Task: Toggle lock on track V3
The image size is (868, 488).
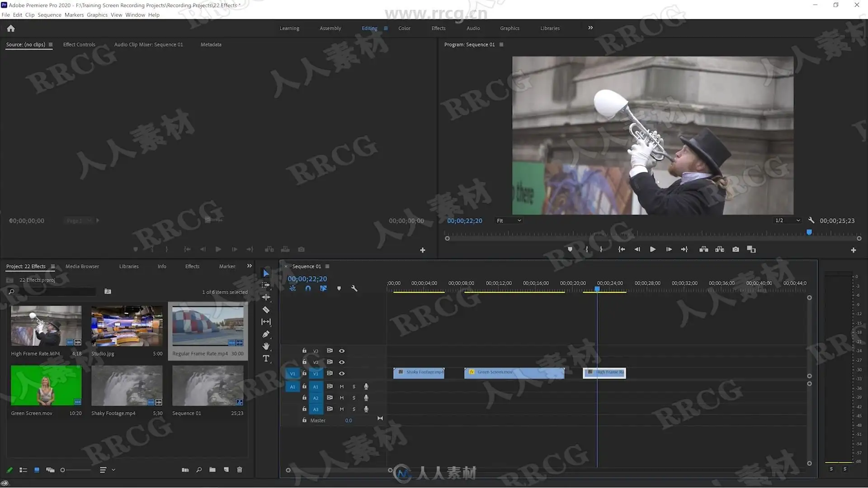Action: 304,351
